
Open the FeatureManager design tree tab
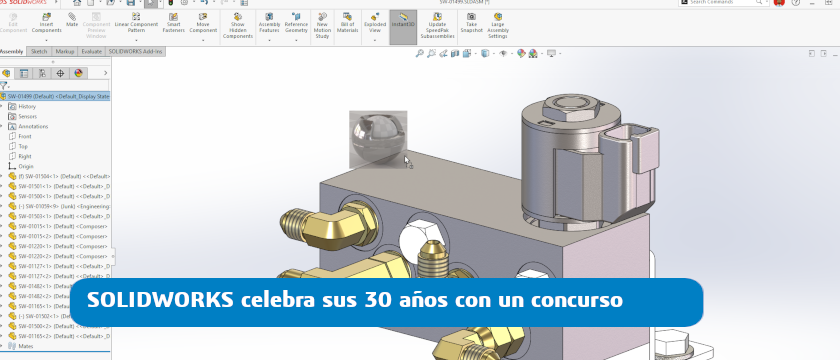6,73
